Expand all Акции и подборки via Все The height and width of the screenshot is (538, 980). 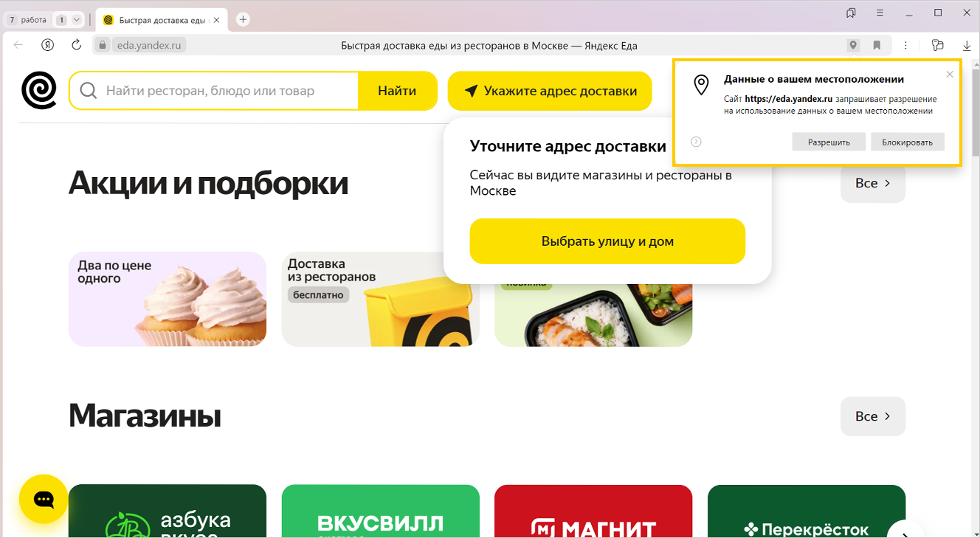873,183
